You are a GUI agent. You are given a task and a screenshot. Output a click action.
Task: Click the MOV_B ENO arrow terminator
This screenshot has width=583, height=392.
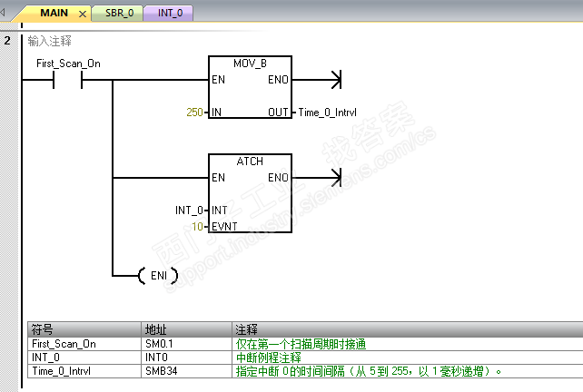point(336,80)
